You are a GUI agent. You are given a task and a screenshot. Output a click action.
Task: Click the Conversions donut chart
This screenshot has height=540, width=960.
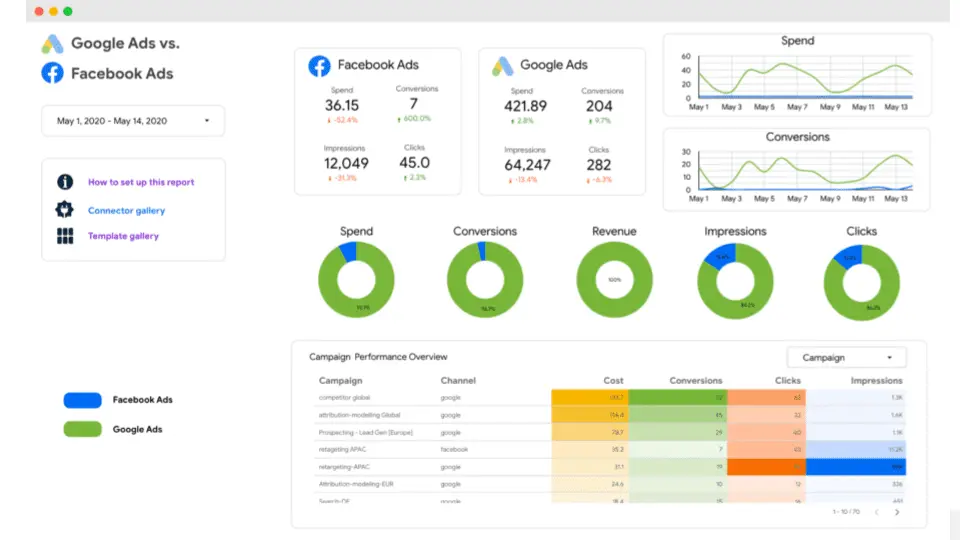pos(485,280)
